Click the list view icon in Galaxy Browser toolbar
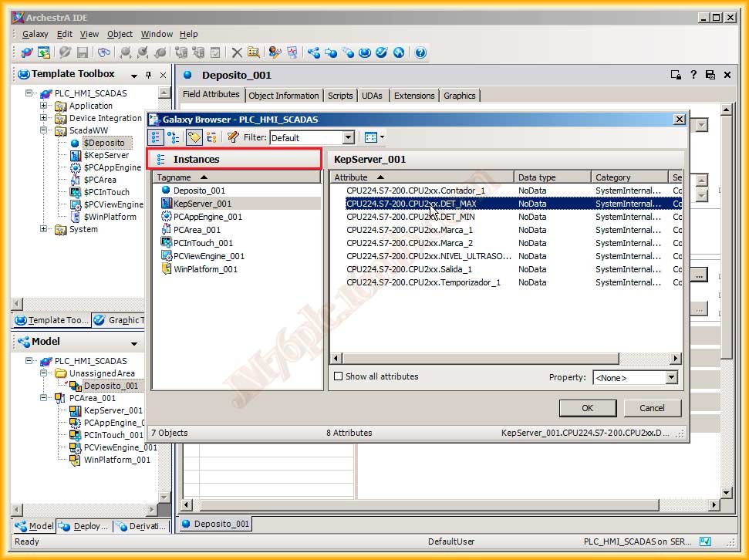 click(157, 137)
